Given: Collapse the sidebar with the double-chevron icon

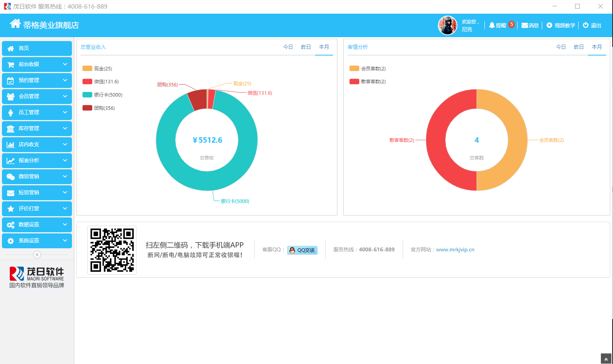Looking at the screenshot, I should (x=37, y=255).
